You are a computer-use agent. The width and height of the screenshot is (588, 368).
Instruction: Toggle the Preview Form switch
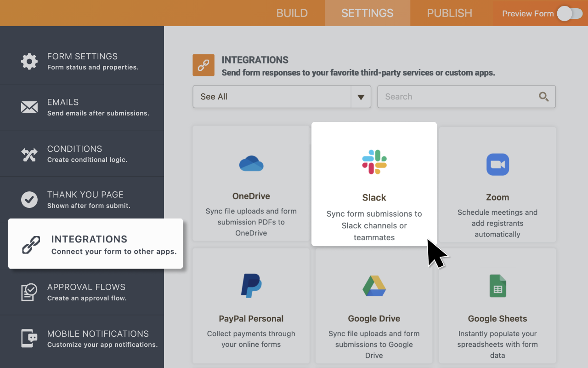[570, 14]
